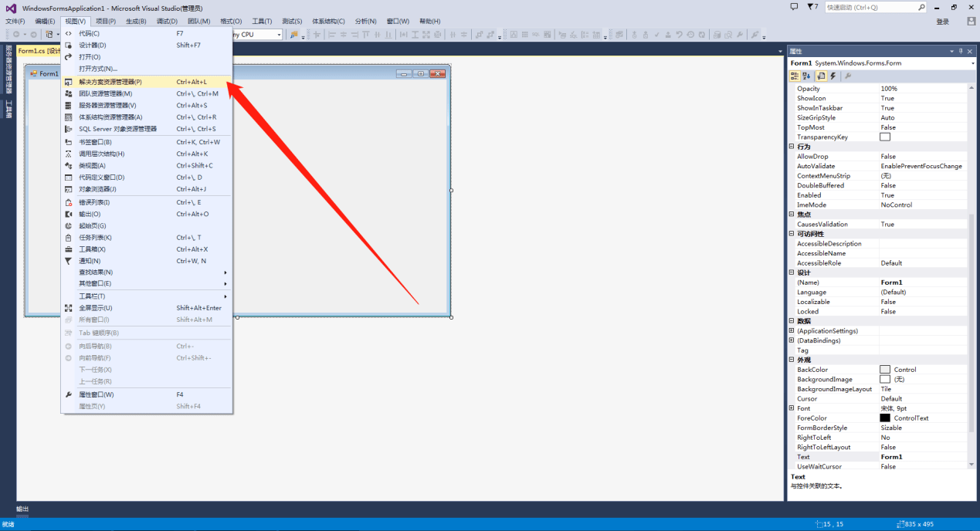Open the 工具箱 side tab on left edge
The height and width of the screenshot is (531, 980).
tap(8, 108)
